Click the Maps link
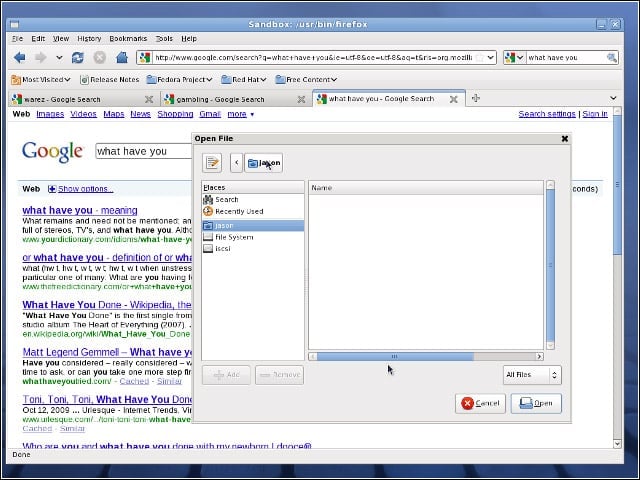 click(x=113, y=114)
